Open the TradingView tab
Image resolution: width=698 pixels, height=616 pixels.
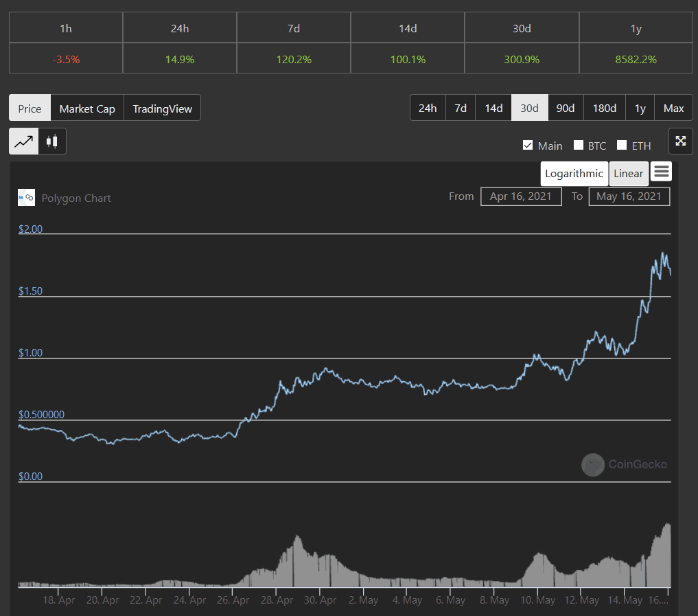(x=162, y=109)
